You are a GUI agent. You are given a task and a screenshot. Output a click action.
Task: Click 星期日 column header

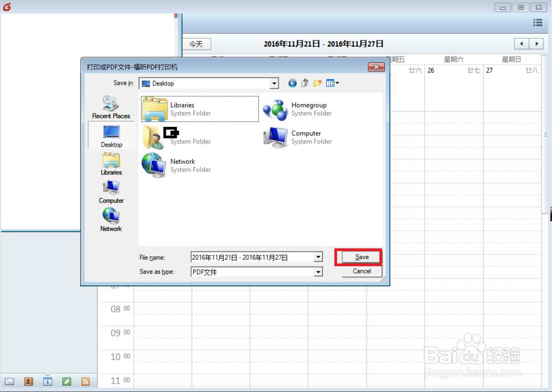click(x=511, y=59)
